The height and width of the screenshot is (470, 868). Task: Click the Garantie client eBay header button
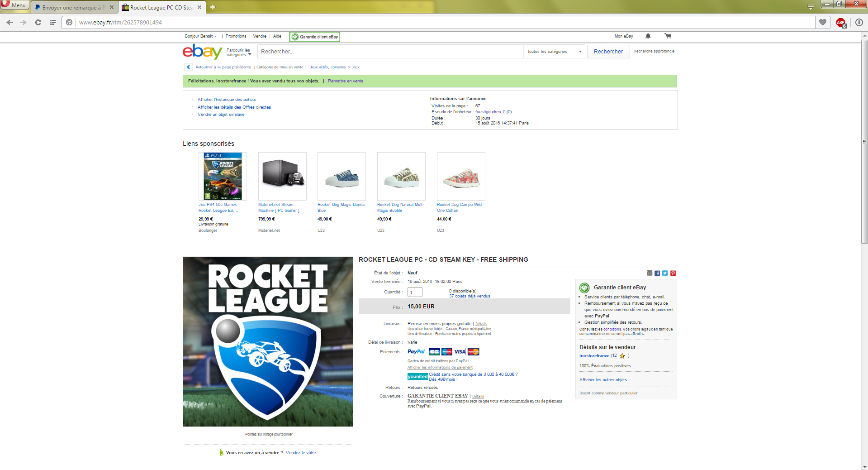click(x=315, y=37)
